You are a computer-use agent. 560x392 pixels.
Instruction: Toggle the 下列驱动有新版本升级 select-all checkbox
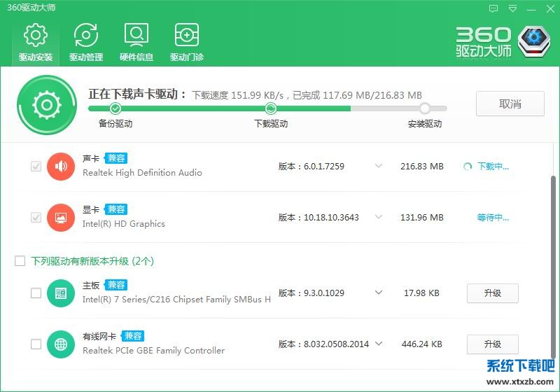point(20,261)
